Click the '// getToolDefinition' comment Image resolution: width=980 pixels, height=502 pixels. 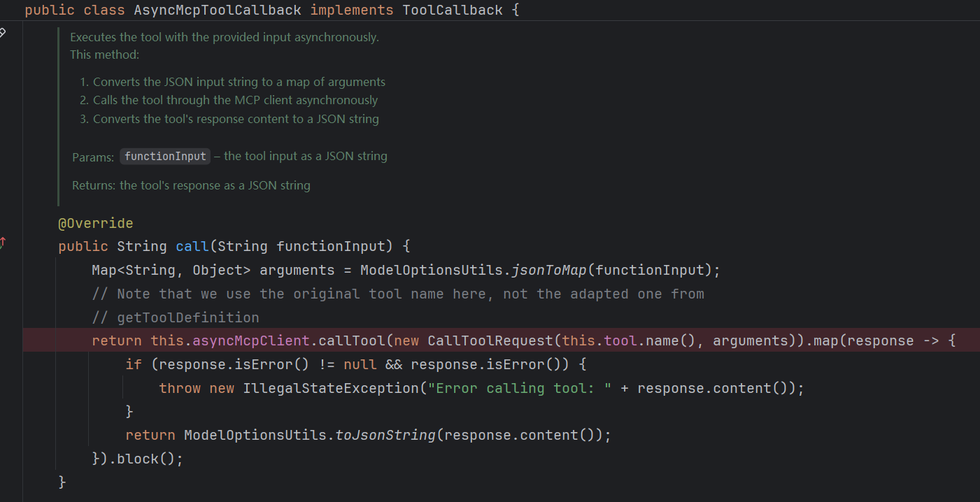(176, 317)
